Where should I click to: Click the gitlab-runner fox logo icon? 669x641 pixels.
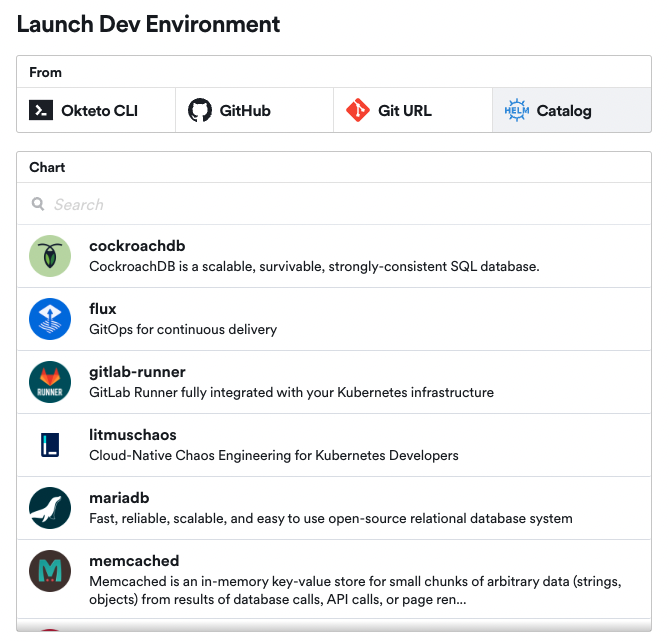click(50, 382)
